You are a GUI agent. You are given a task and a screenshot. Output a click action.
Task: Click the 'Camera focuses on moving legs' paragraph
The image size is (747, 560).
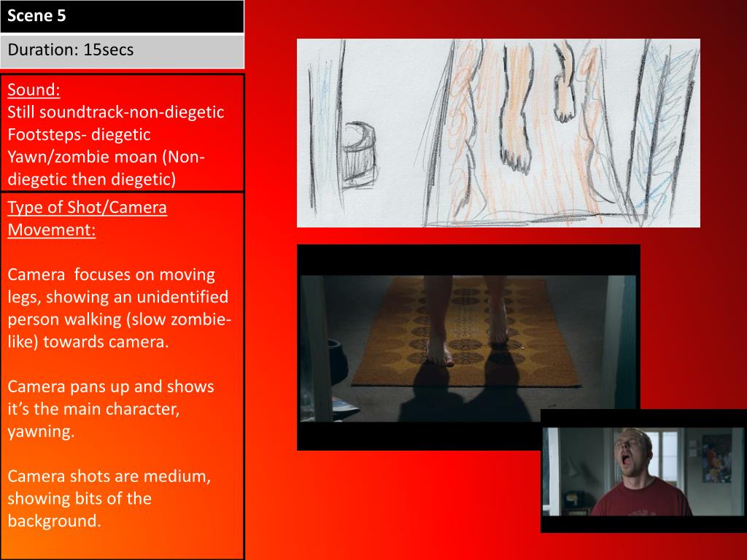coord(119,308)
